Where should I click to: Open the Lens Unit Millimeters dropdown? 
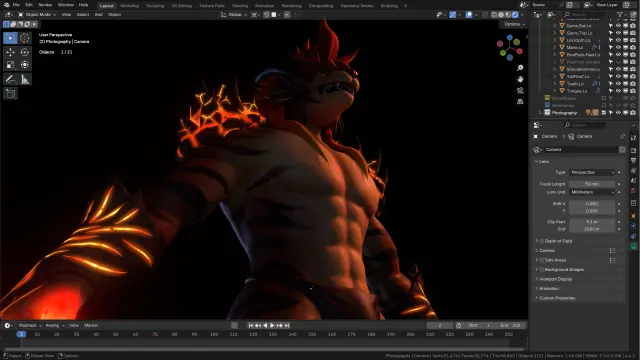[x=592, y=192]
